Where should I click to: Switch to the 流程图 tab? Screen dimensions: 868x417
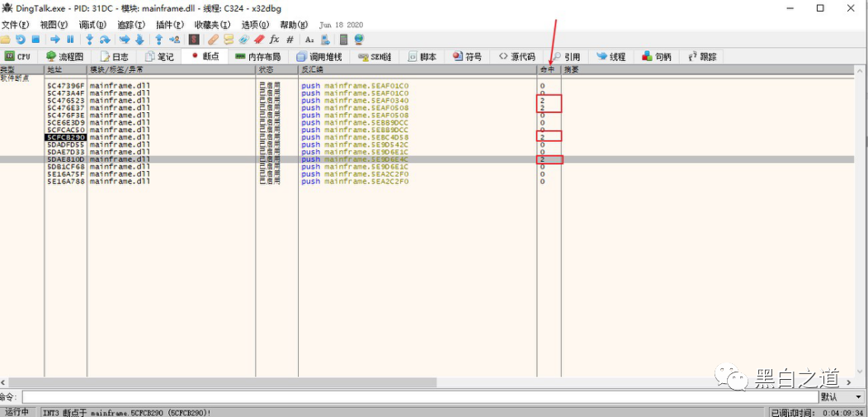point(64,56)
